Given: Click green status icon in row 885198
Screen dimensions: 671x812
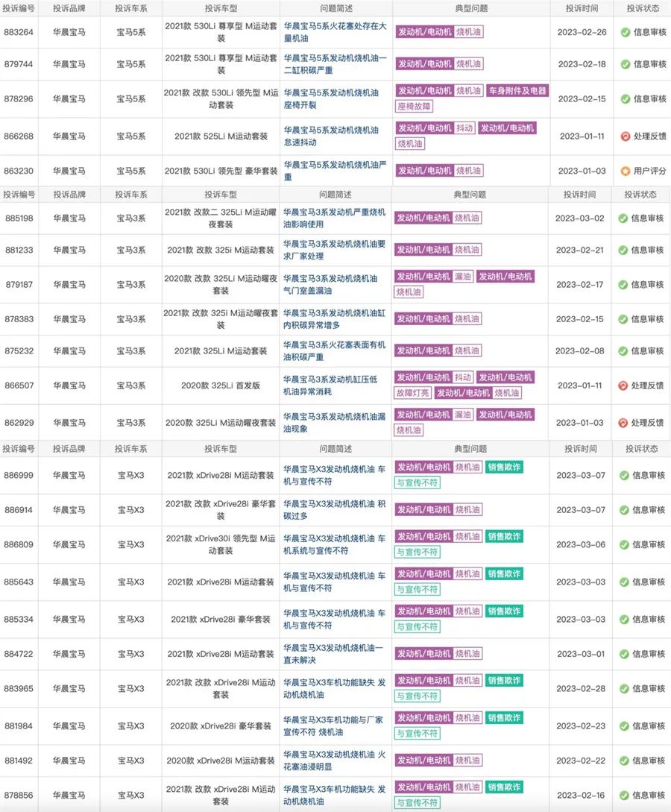Looking at the screenshot, I should [x=623, y=218].
